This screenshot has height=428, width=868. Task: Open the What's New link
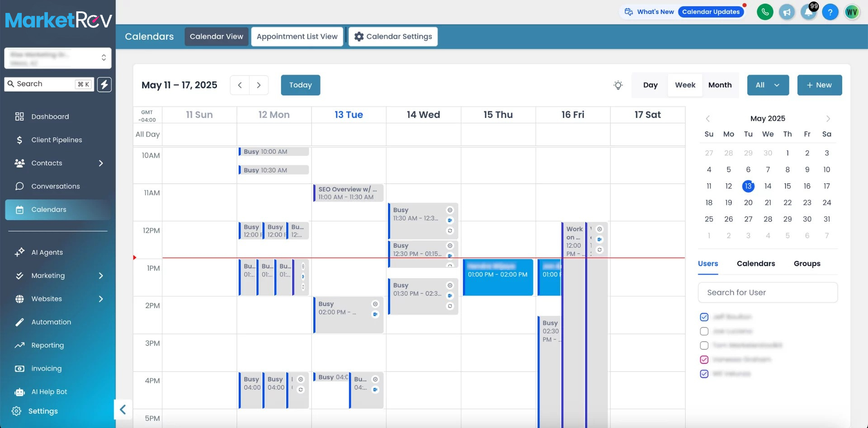click(656, 12)
